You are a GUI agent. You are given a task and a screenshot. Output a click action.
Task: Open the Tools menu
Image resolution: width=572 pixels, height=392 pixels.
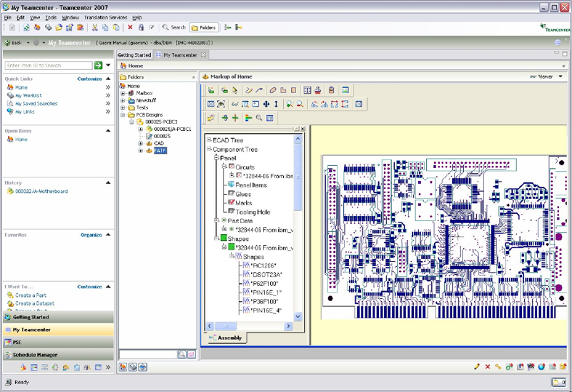pyautogui.click(x=51, y=17)
